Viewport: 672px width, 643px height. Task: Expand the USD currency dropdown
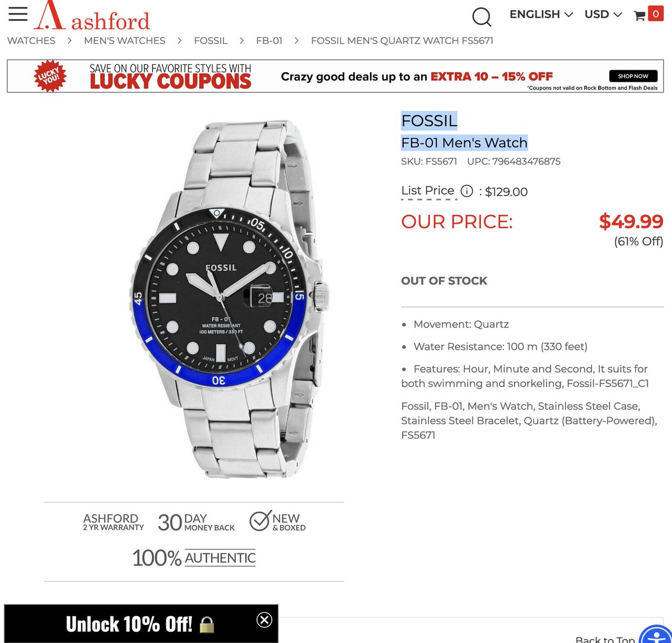click(x=603, y=15)
